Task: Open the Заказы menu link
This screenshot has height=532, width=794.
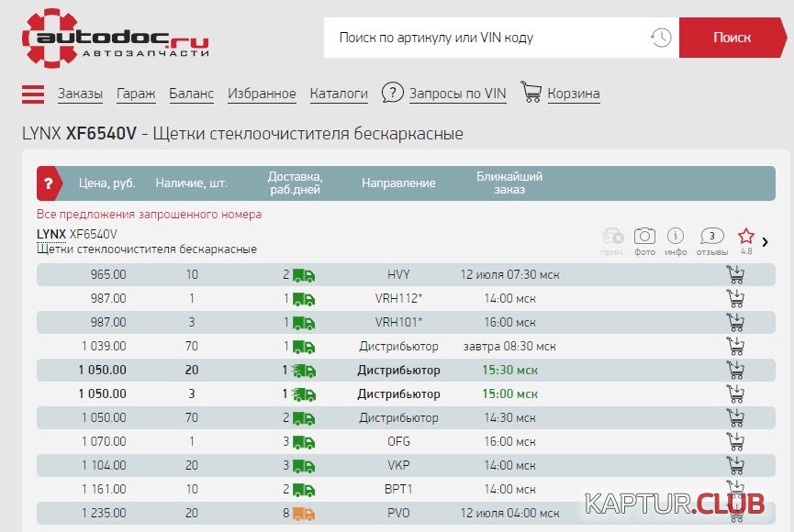Action: click(x=80, y=94)
